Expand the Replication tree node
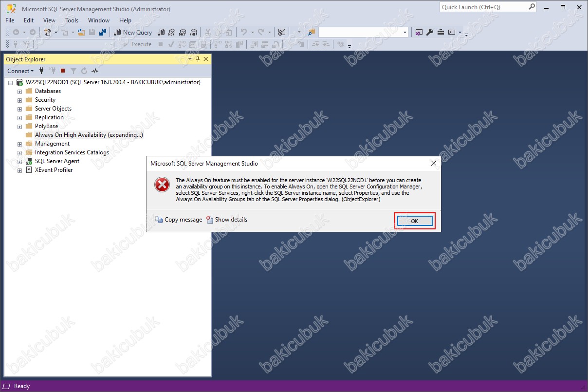Image resolution: width=588 pixels, height=392 pixels. pyautogui.click(x=20, y=118)
